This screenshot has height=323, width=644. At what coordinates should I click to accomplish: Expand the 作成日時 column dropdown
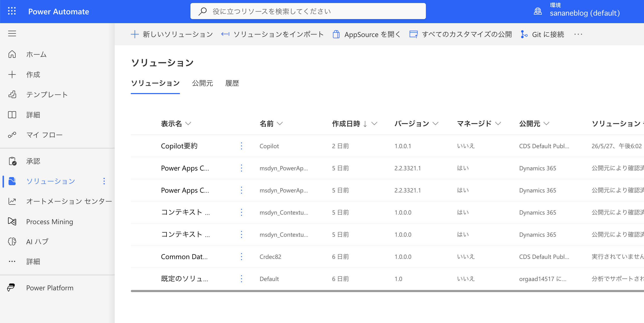[x=374, y=124]
